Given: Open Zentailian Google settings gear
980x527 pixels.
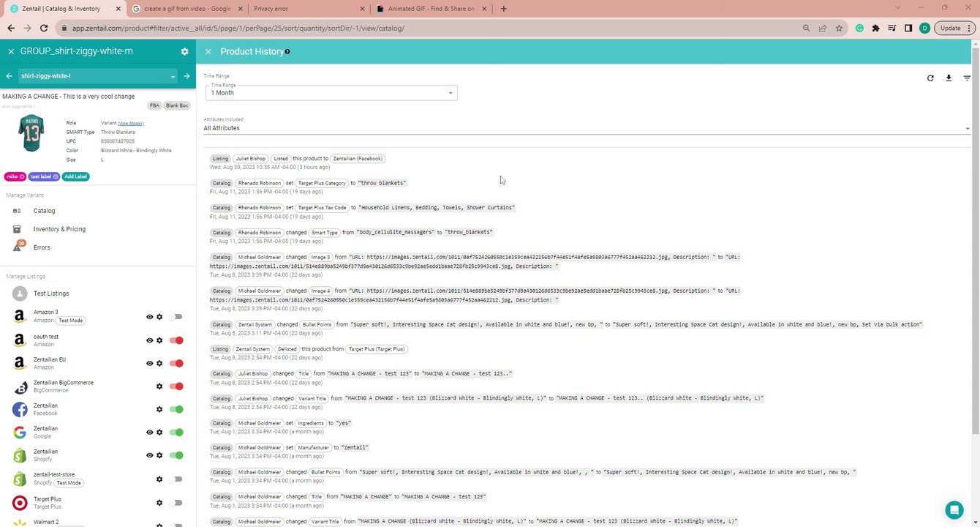Looking at the screenshot, I should tap(159, 432).
